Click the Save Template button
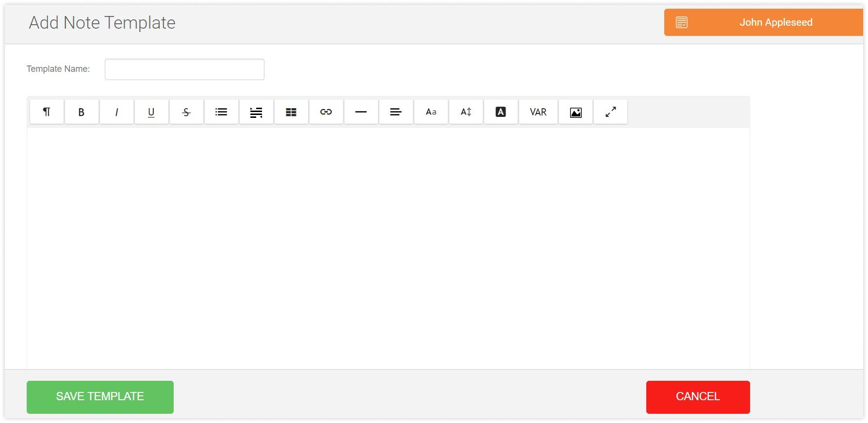This screenshot has height=423, width=868. [x=100, y=397]
